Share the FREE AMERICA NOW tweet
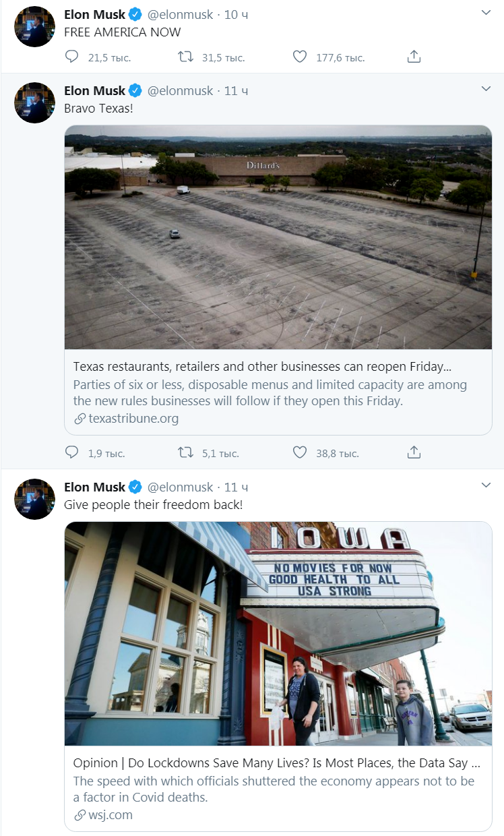 pos(414,57)
